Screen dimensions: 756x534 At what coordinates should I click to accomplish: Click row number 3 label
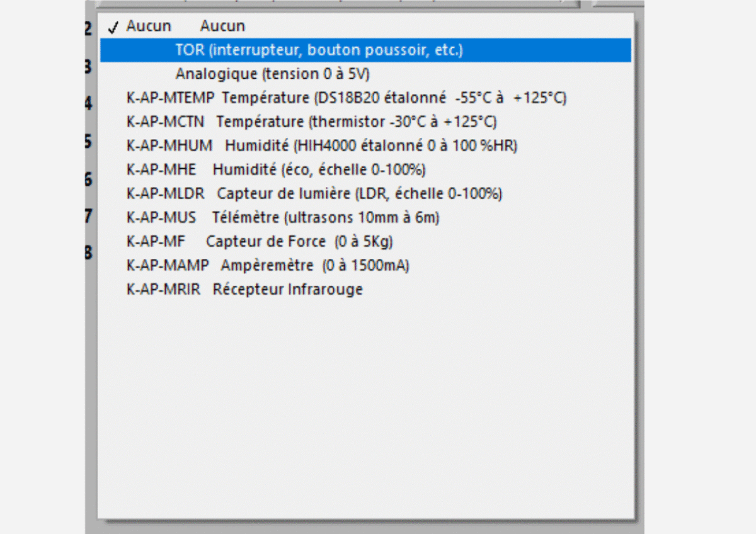click(89, 67)
